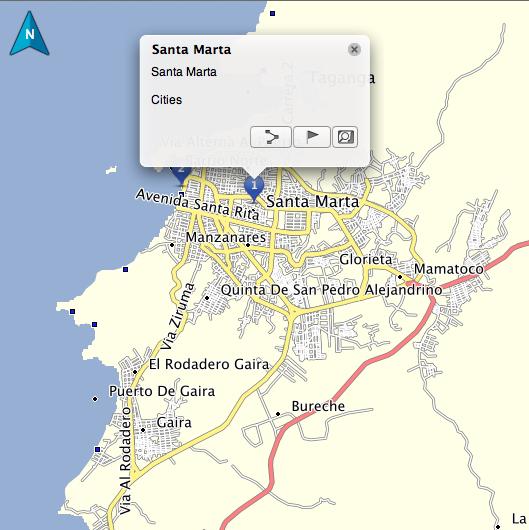Click the Gaira town dot marker
The image size is (529, 530).
(143, 430)
